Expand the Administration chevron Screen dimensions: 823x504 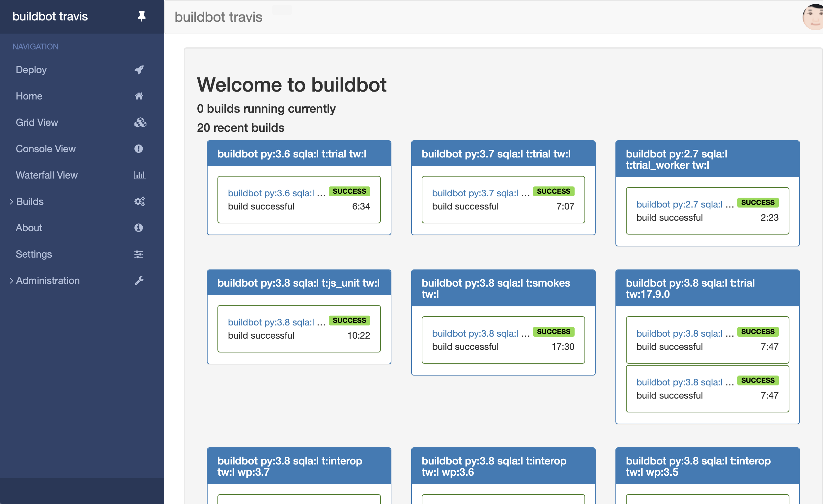coord(11,281)
